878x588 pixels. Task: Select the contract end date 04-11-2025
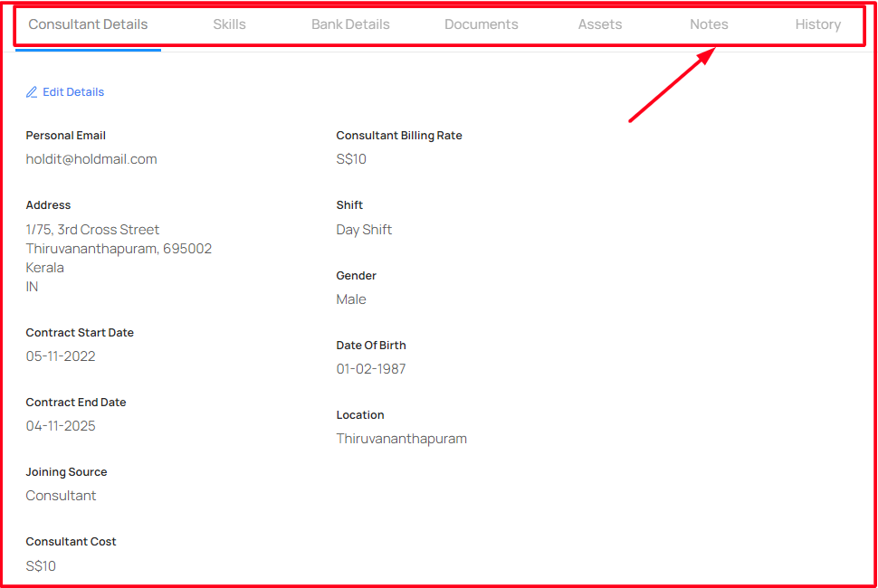[x=61, y=426]
